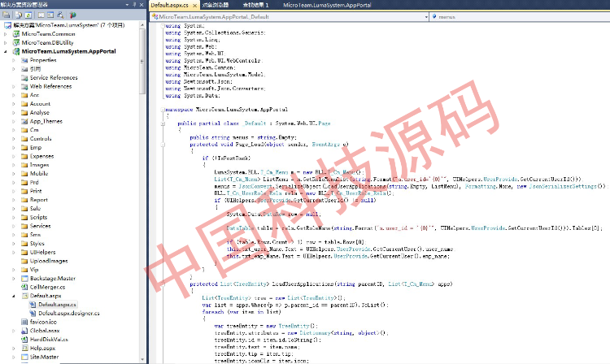Click the Service References folder icon
610x364 pixels.
coord(24,78)
